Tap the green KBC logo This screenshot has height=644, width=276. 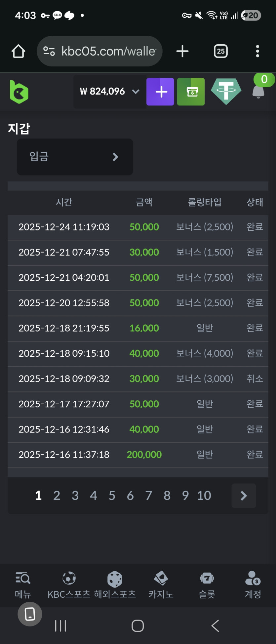point(19,92)
